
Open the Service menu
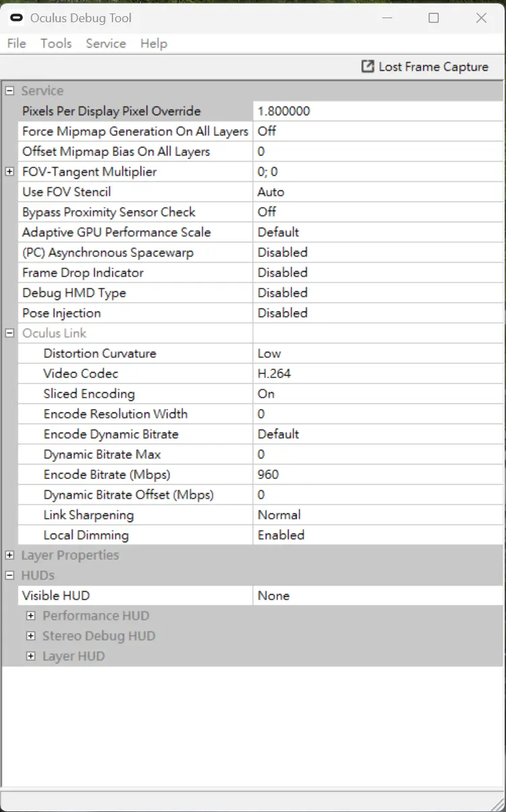106,43
